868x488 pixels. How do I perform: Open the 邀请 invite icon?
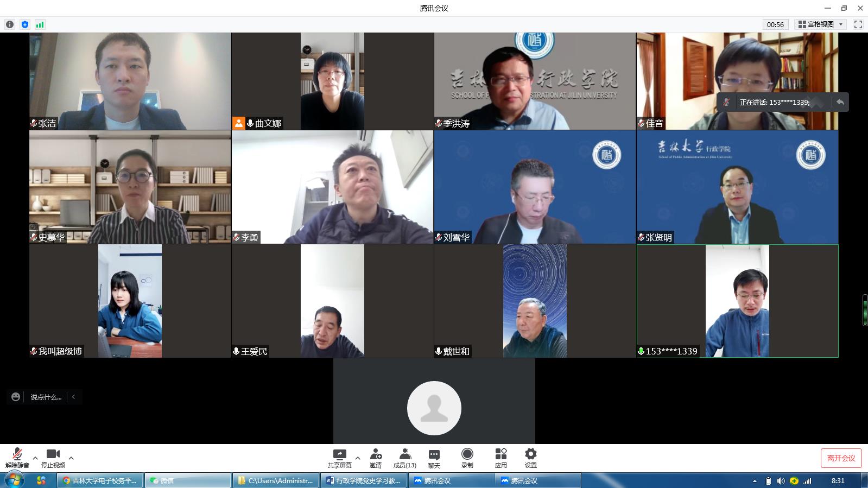tap(376, 458)
